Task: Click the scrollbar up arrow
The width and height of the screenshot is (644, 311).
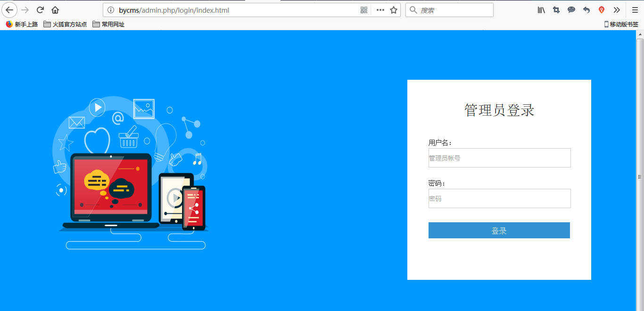Action: 640,34
